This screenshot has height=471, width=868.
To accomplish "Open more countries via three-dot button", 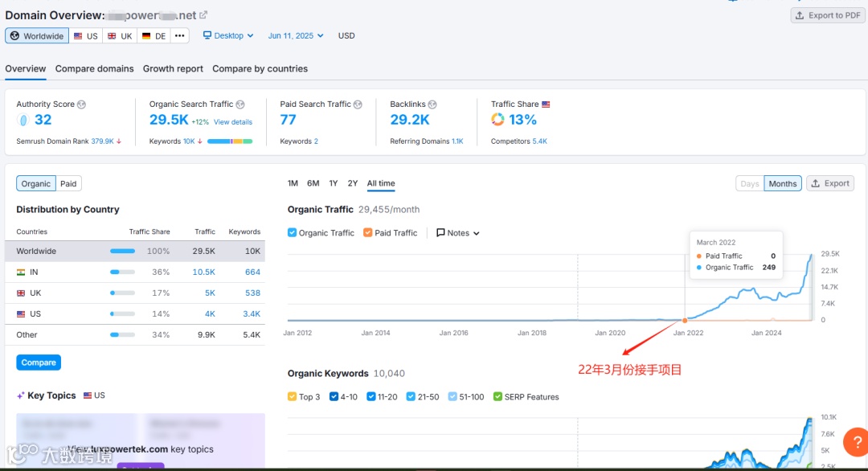I will pyautogui.click(x=180, y=36).
